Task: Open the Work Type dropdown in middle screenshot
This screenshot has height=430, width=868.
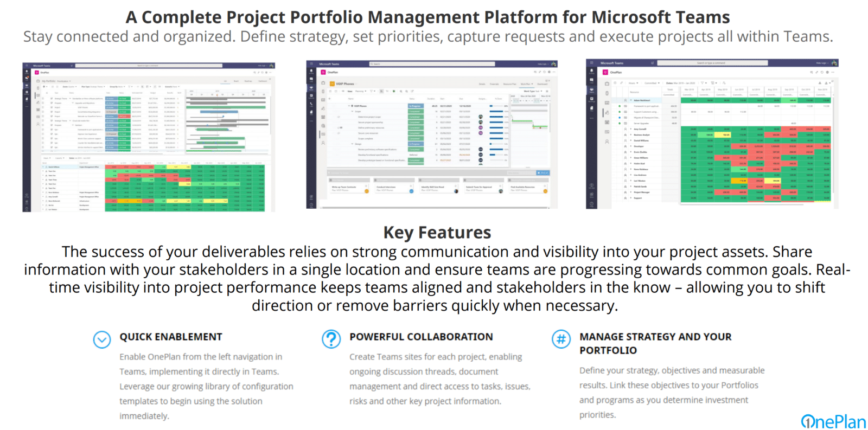Action: click(x=533, y=91)
